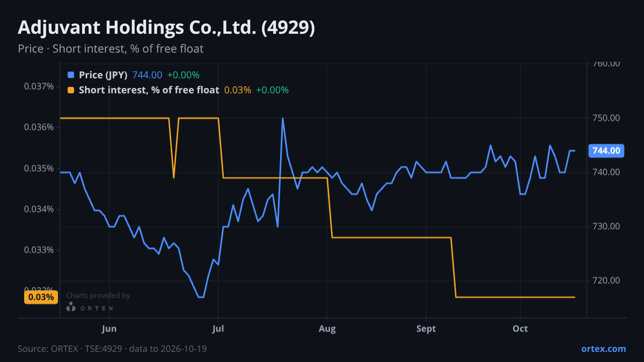Click the blue Price (JPY) legend swatch
Viewport: 644px width, 362px height.
click(71, 75)
